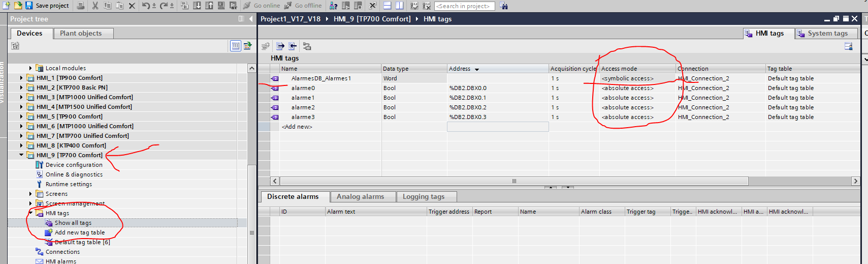
Task: Click address %DB2.DBX0.2 cell
Action: (498, 107)
